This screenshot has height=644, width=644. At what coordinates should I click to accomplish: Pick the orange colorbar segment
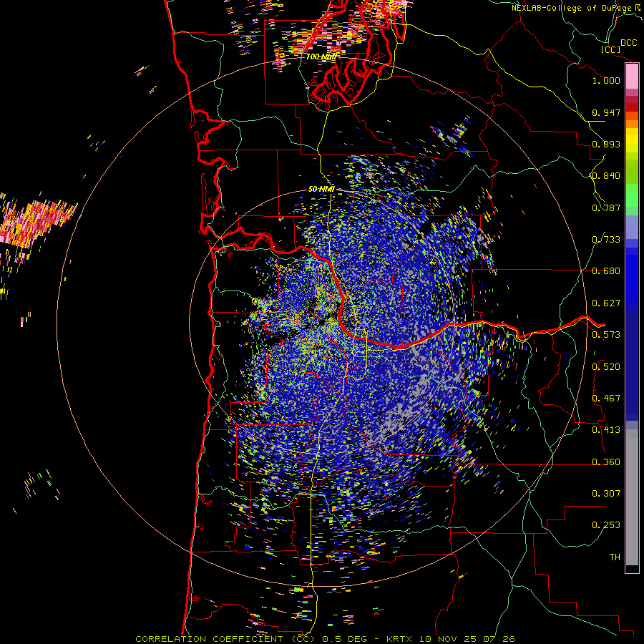pos(632,124)
